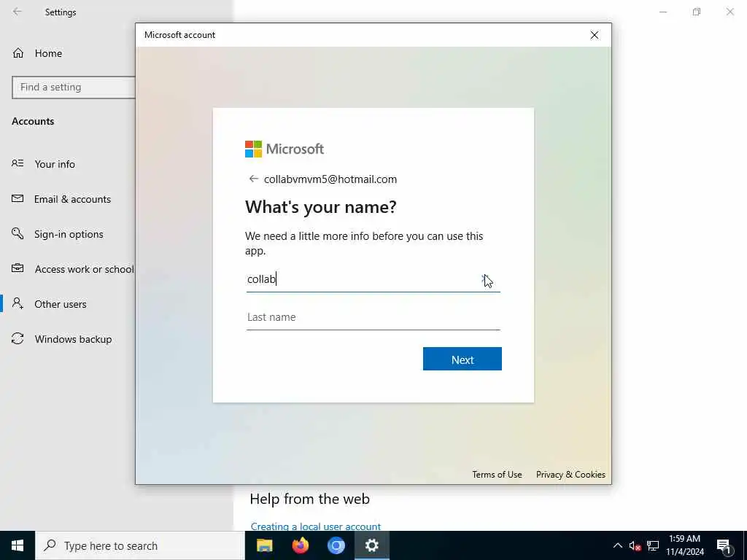The image size is (747, 560).
Task: Click the taskbar search box
Action: [139, 545]
